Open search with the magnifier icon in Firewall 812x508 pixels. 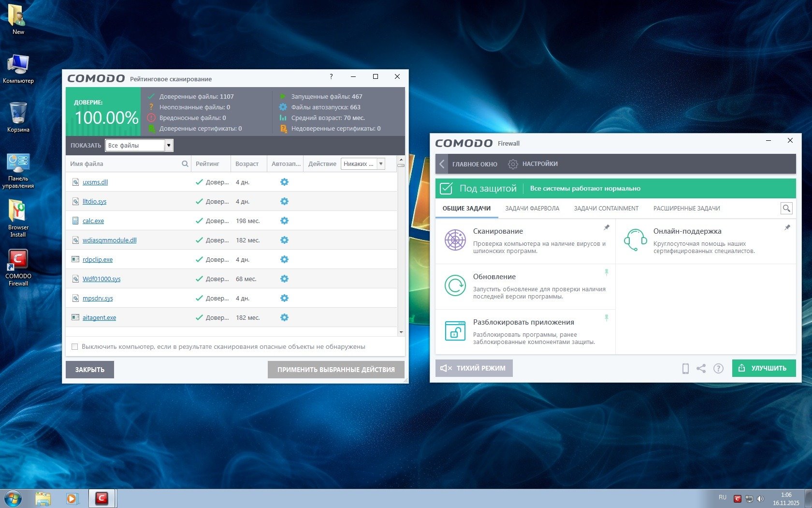[x=786, y=209]
